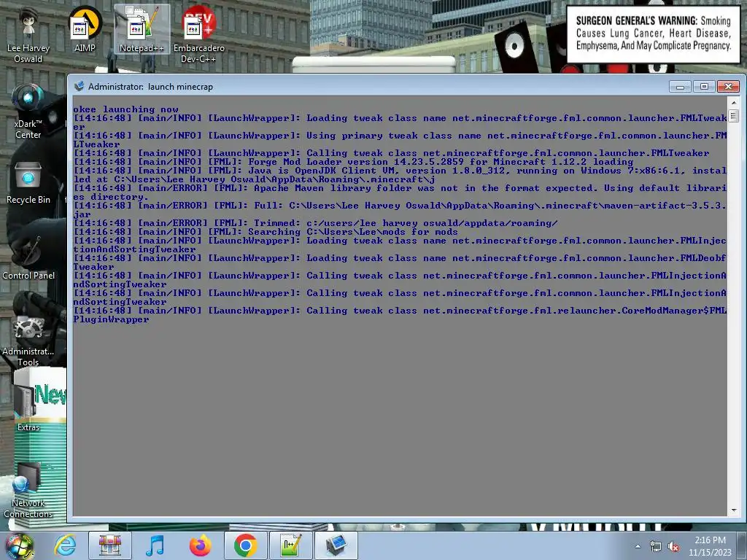Viewport: 747px width, 560px height.
Task: Launch Internet Explorer from the taskbar
Action: [x=65, y=545]
